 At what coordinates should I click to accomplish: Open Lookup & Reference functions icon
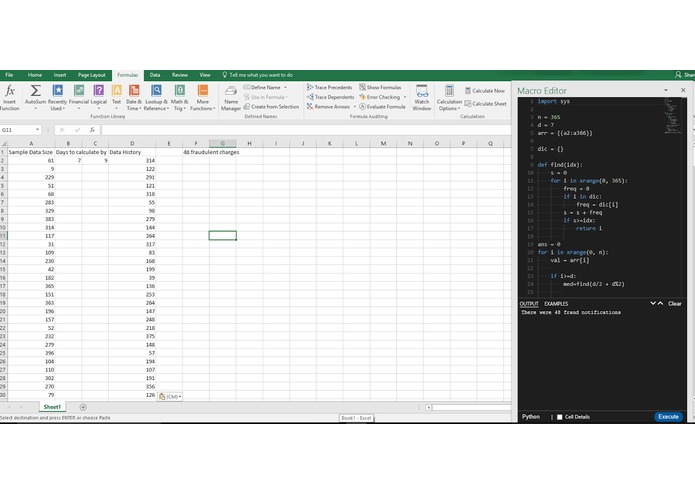(x=156, y=90)
